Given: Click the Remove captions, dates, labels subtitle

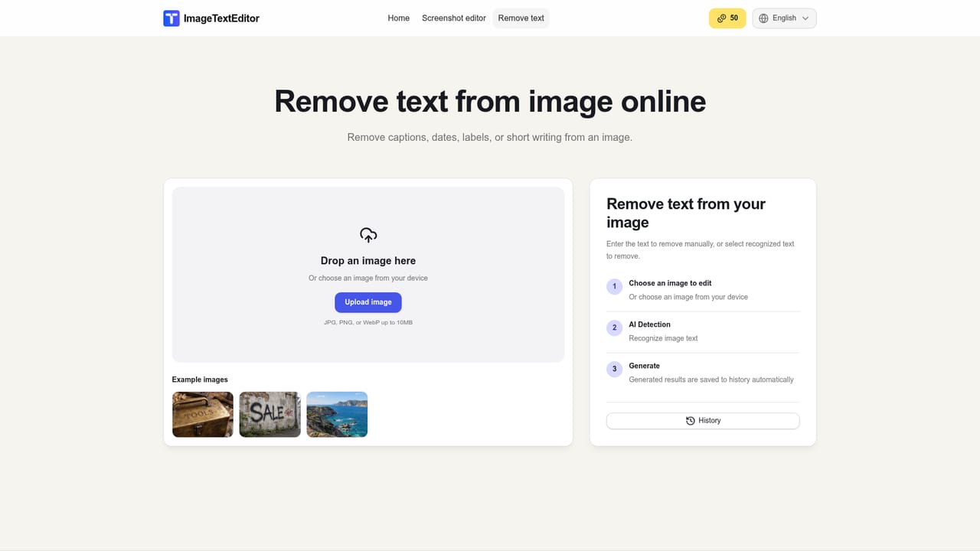Looking at the screenshot, I should point(490,138).
